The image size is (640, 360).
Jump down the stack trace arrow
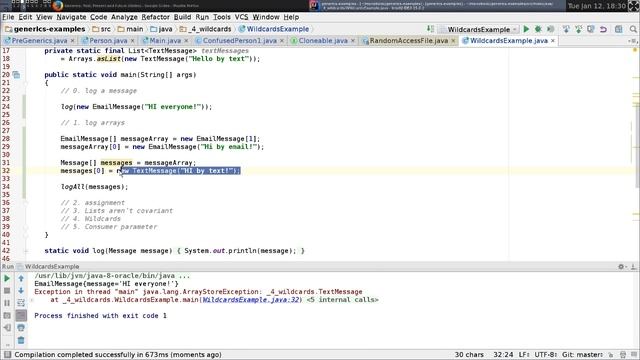(x=21, y=291)
